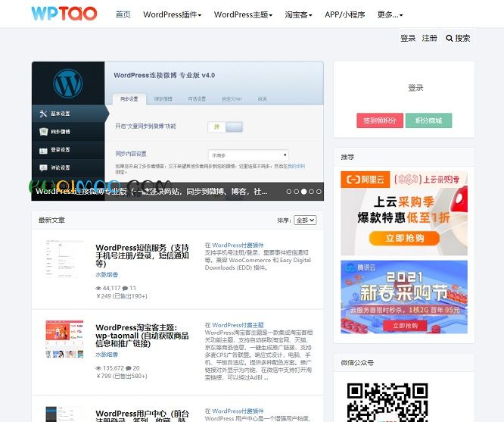Image resolution: width=504 pixels, height=422 pixels.
Task: Click 登录 in the sidebar login box
Action: pos(415,88)
